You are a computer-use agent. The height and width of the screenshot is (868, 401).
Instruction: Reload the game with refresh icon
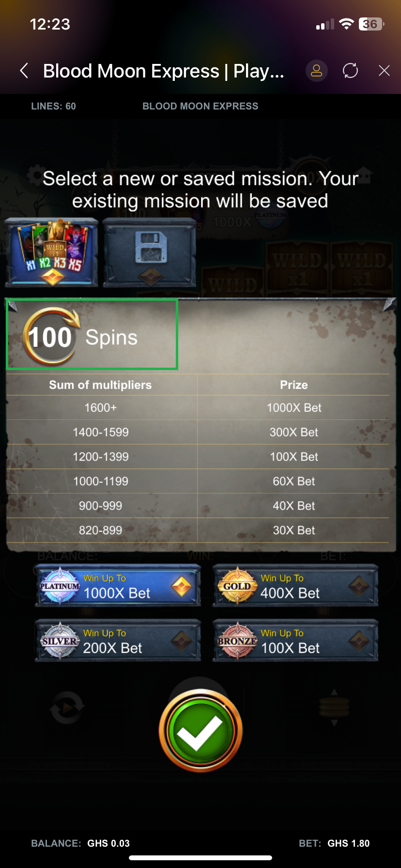pyautogui.click(x=350, y=71)
